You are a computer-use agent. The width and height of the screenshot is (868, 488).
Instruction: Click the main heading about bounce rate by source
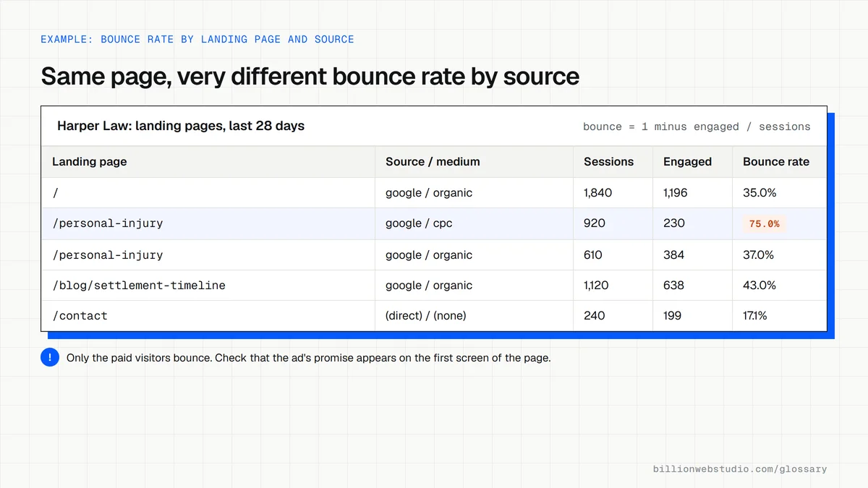pos(310,77)
